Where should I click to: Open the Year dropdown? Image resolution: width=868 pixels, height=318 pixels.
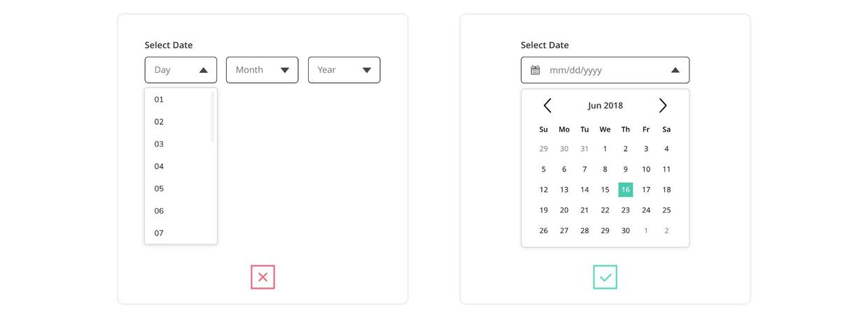pos(344,70)
